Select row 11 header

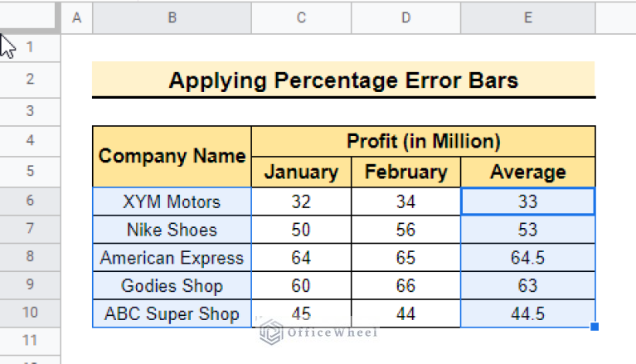pos(30,341)
